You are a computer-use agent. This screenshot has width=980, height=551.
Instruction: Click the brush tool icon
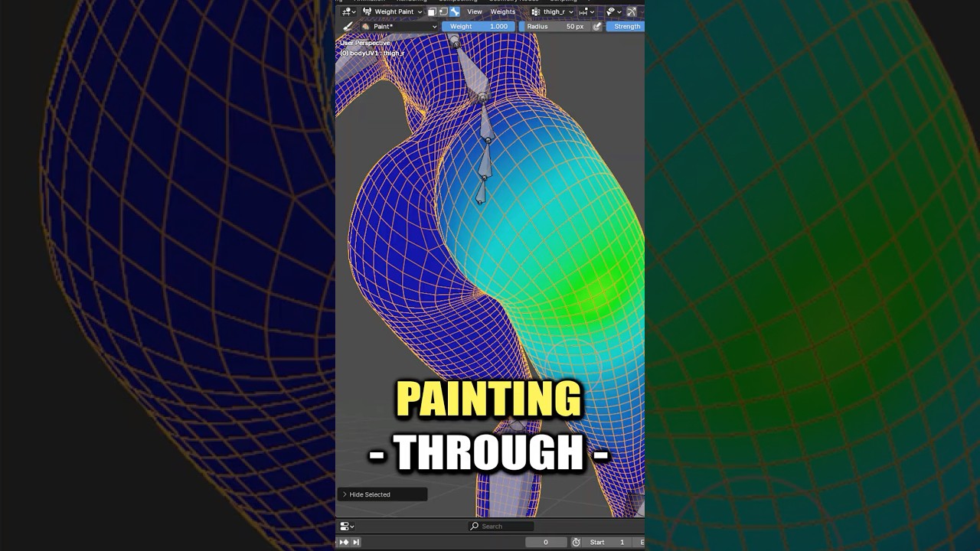(348, 26)
